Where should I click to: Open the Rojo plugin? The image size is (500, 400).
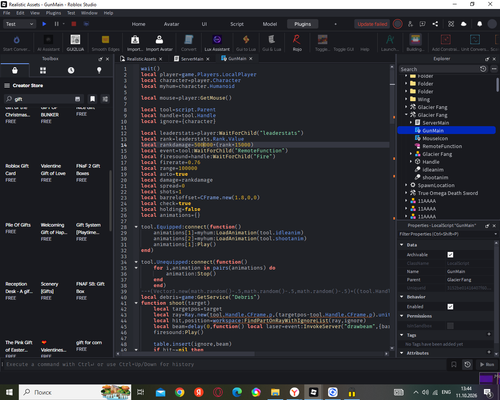coord(297,43)
